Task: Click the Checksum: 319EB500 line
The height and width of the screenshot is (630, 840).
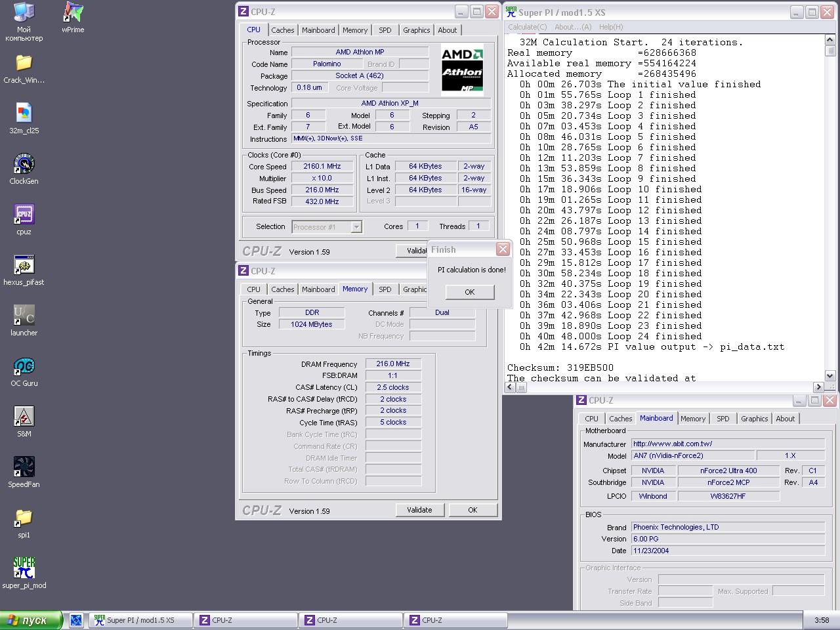Action: pos(560,367)
